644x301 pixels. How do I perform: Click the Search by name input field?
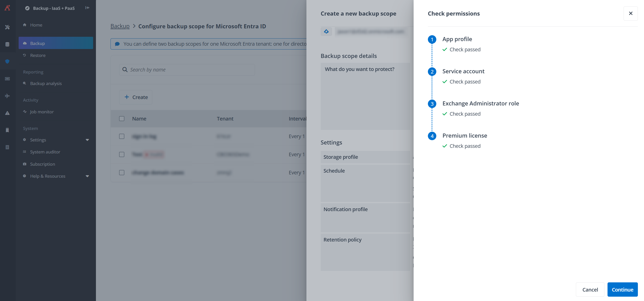click(187, 69)
